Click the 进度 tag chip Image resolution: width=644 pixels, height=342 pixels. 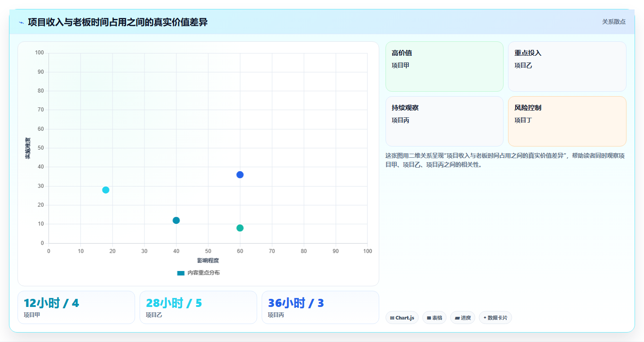coord(463,318)
